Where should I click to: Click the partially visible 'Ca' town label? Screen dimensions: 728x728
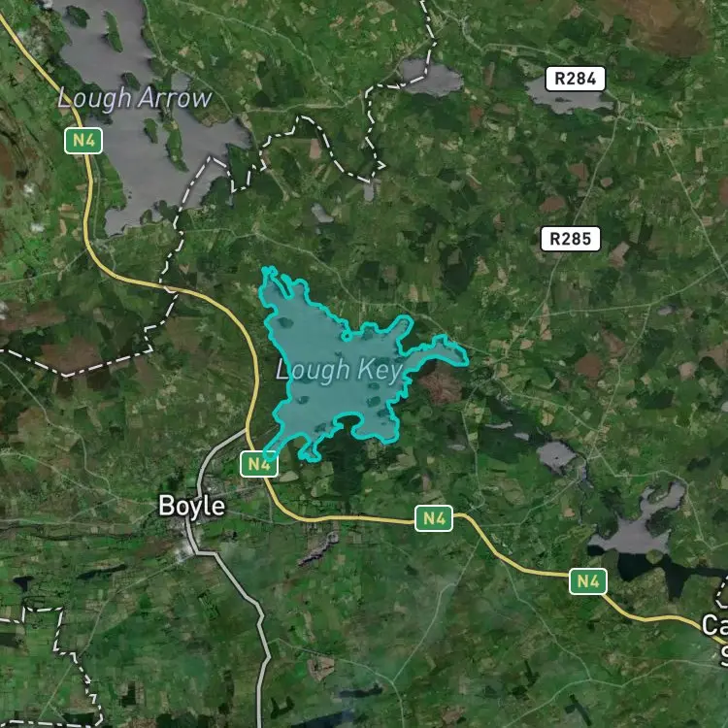coord(715,624)
